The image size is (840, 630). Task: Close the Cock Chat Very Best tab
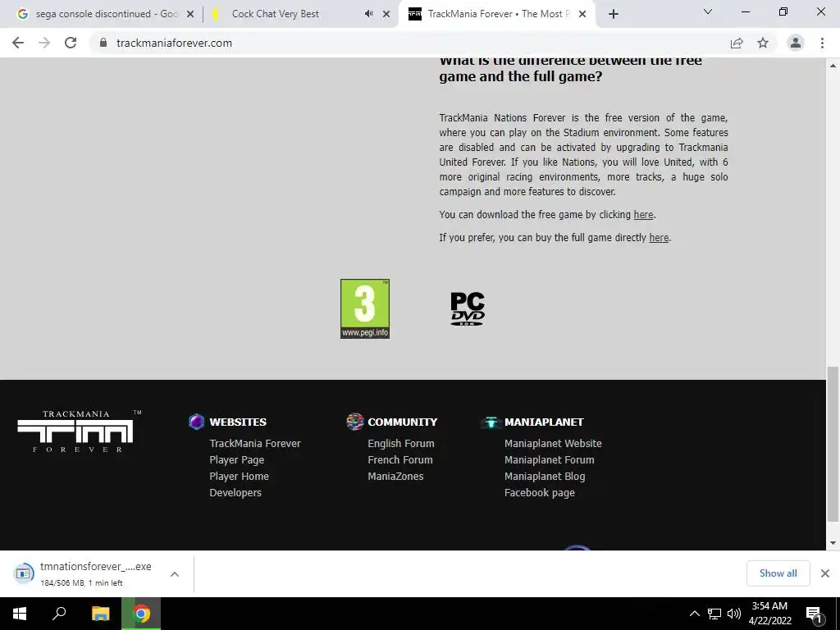click(386, 14)
